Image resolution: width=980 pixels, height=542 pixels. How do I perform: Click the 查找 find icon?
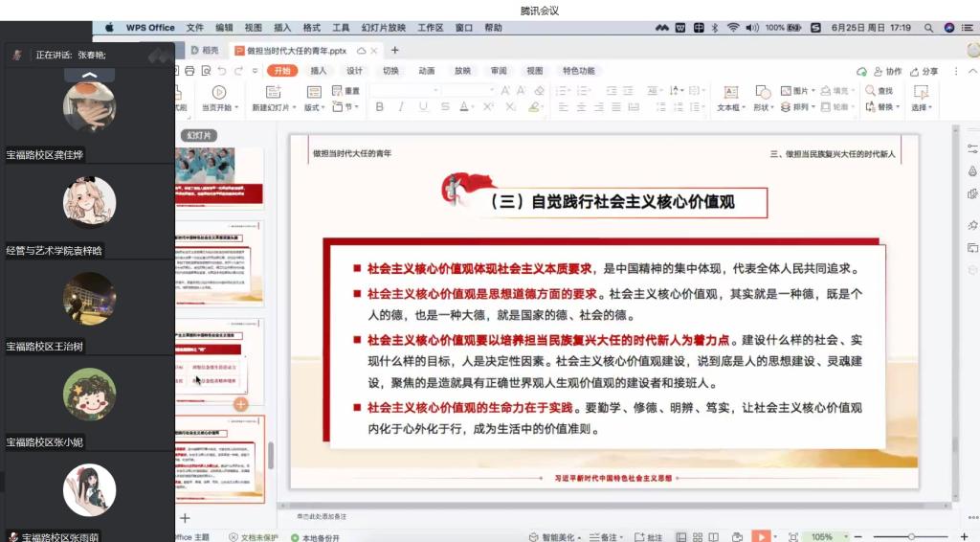pos(871,91)
